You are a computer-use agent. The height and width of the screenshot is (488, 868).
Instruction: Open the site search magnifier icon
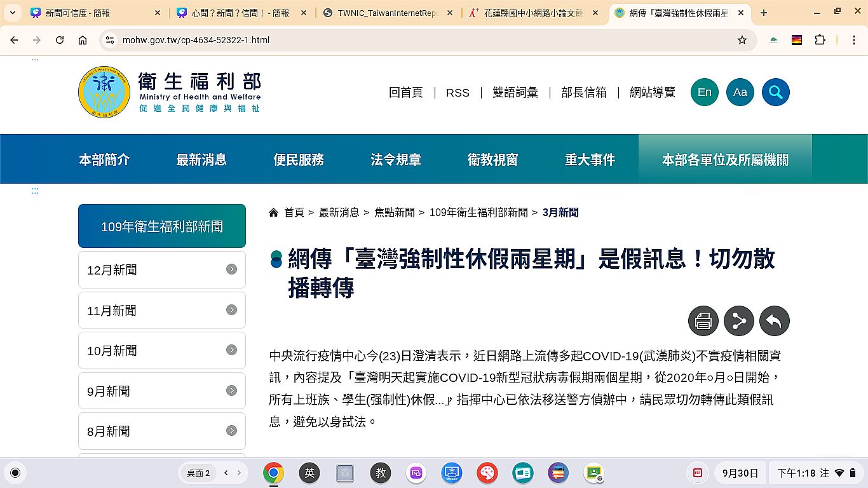775,93
